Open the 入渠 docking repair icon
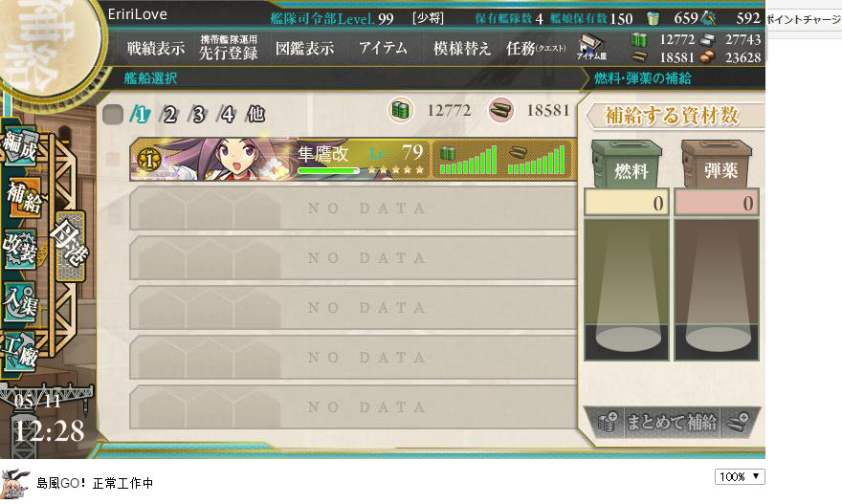842x504 pixels. (x=20, y=301)
